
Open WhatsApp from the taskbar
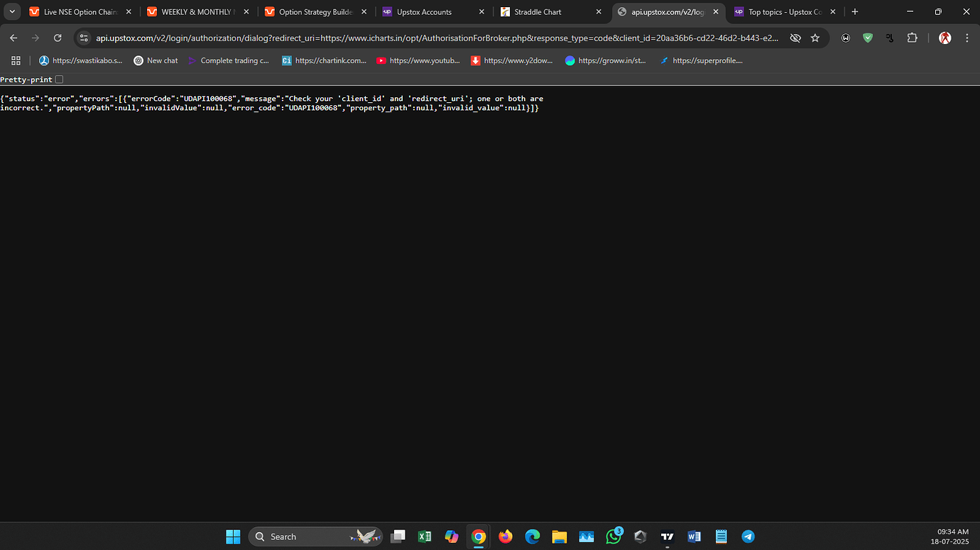tap(613, 536)
